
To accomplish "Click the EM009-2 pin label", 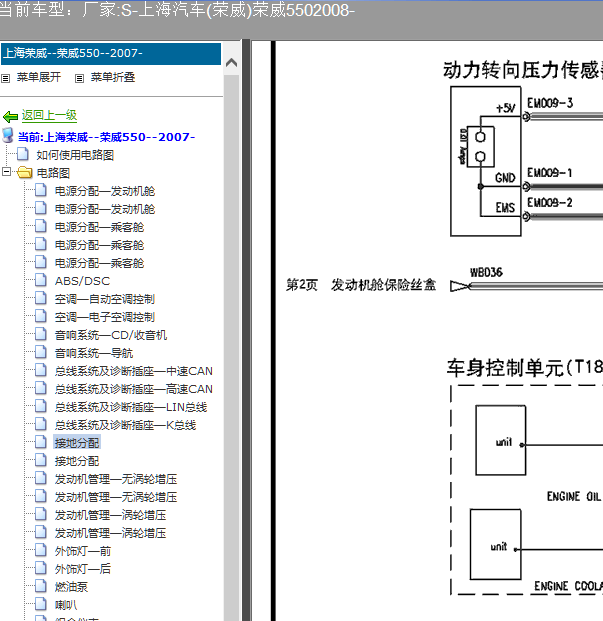I will pyautogui.click(x=550, y=203).
